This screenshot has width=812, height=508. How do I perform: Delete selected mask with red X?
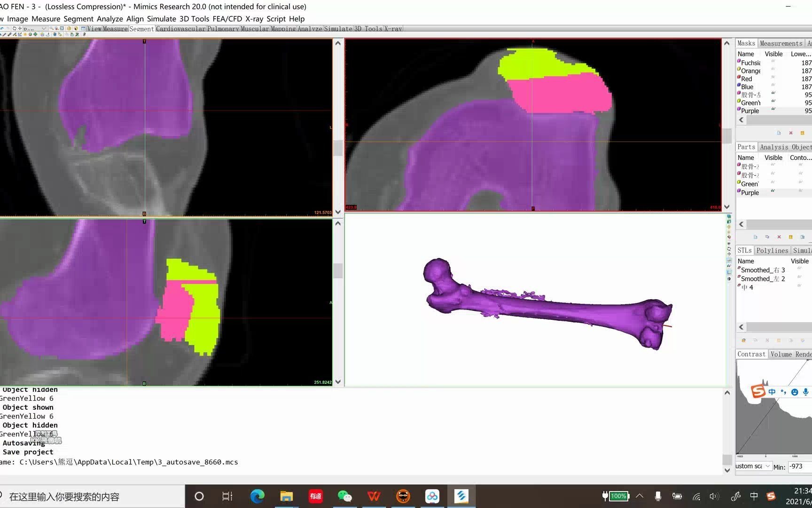pos(791,133)
